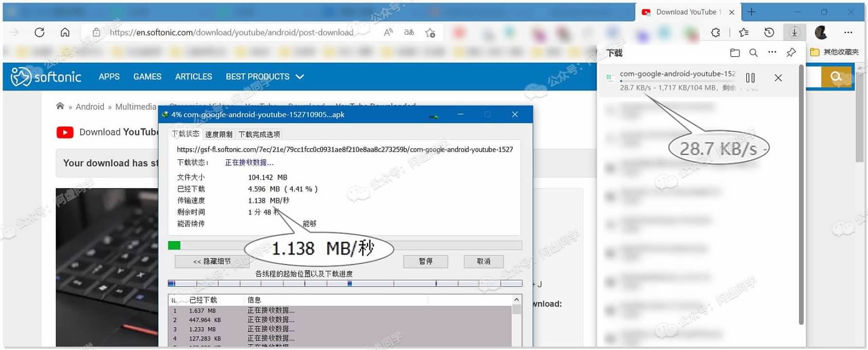Select thread row 2 with 447.964 KB
This screenshot has width=868, height=350.
(340, 320)
